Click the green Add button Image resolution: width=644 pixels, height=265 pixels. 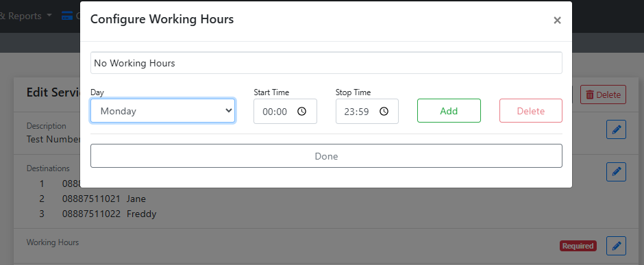click(449, 111)
